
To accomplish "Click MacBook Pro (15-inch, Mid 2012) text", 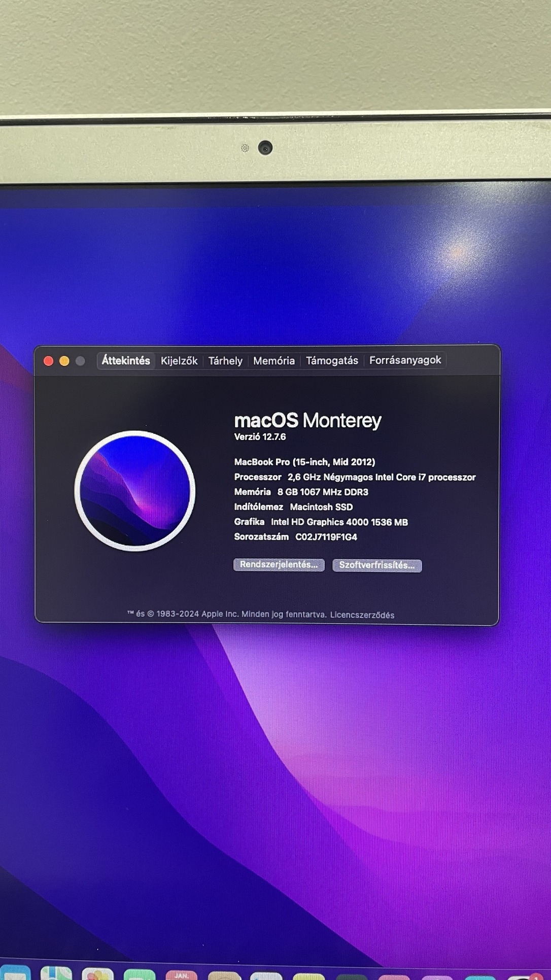I will pyautogui.click(x=304, y=462).
